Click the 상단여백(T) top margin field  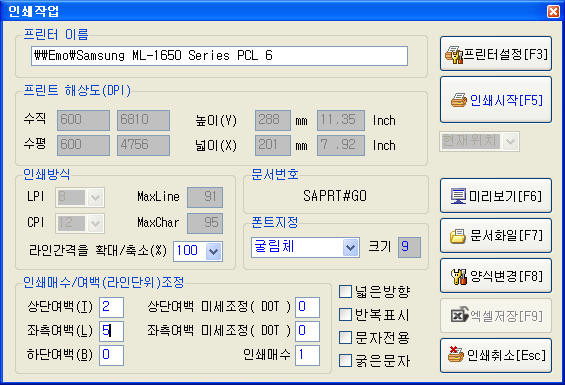point(111,307)
